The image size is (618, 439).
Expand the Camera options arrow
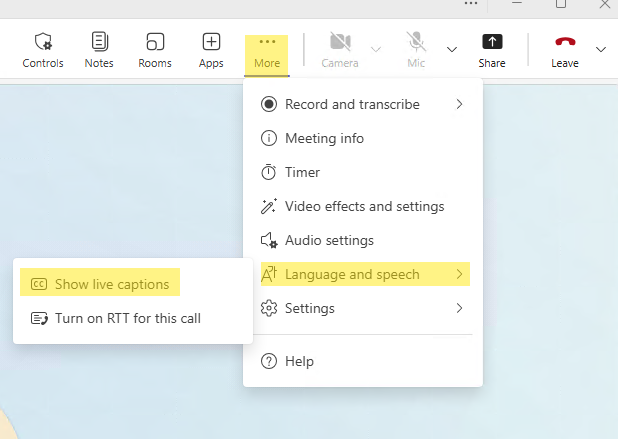click(376, 49)
